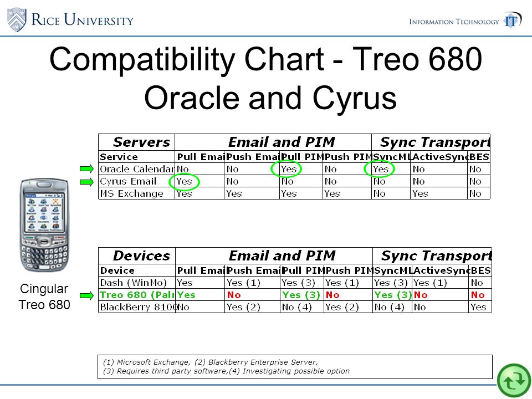Click "Yes (2)" under Push Email for BlackBerry 8100

point(243,307)
